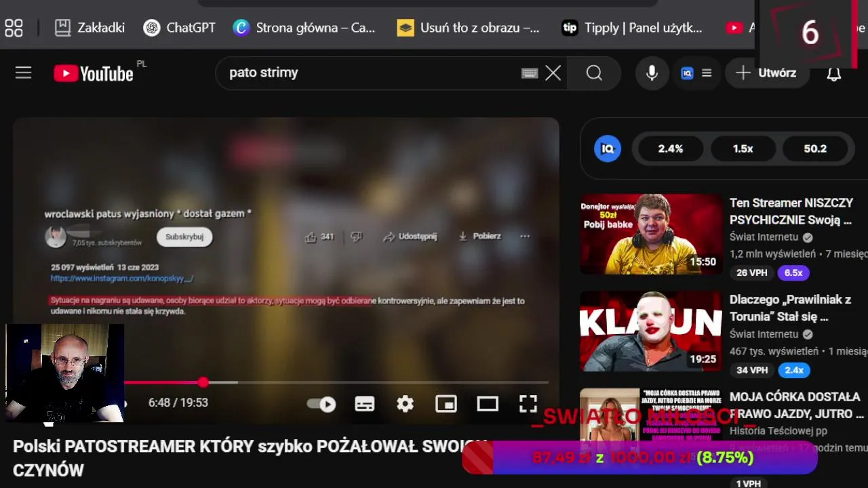
Task: Click the 26 VPH badge
Action: click(x=752, y=273)
